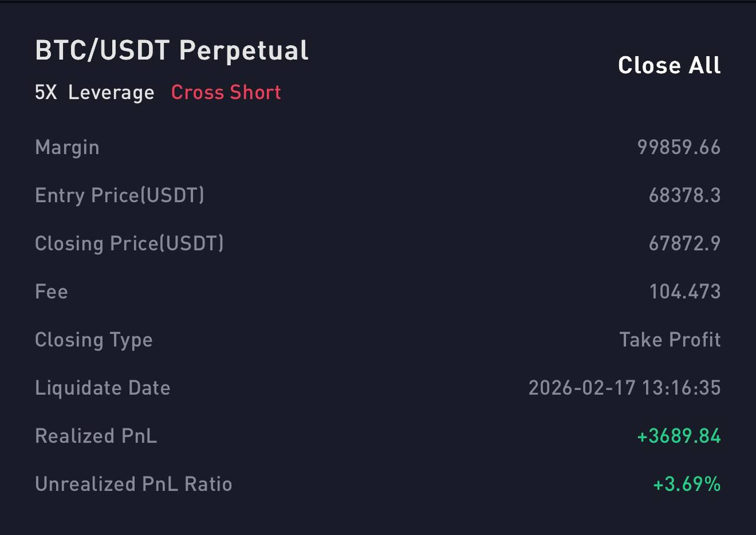This screenshot has width=756, height=535.
Task: Click the Entry Price(USDT) label
Action: (x=119, y=195)
